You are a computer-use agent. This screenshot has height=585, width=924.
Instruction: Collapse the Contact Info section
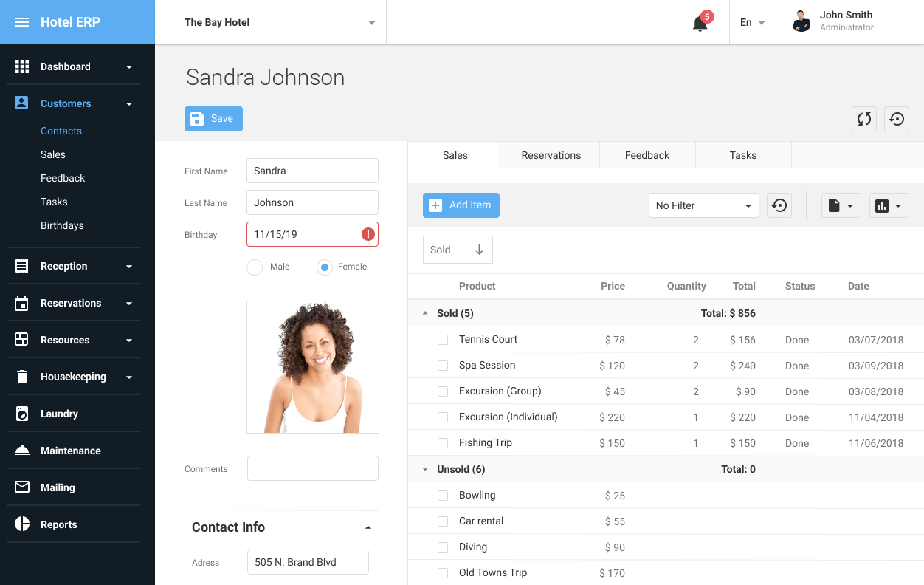[x=368, y=527]
